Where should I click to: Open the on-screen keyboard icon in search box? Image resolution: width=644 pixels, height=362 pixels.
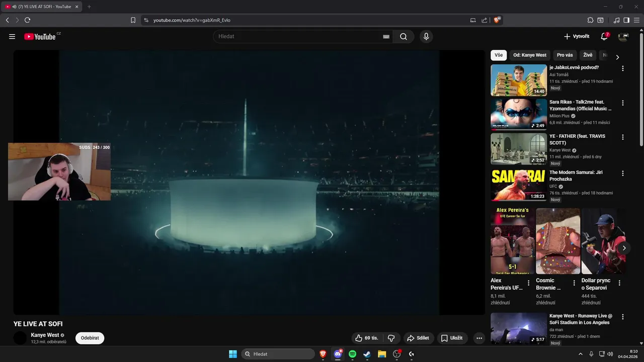386,37
